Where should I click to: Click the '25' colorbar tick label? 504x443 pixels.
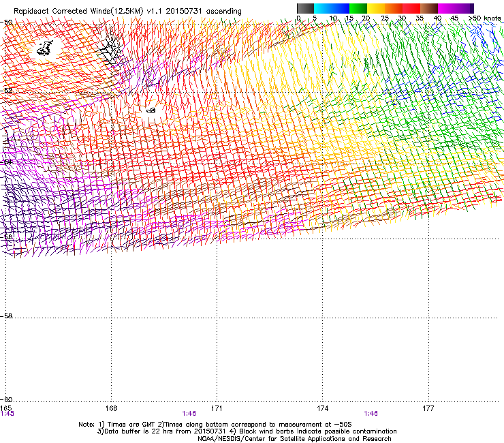click(x=385, y=18)
